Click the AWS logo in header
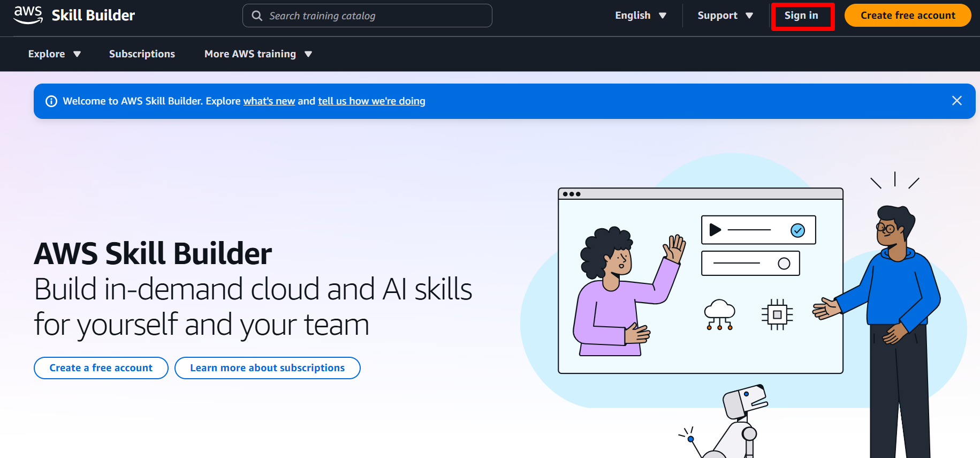This screenshot has height=458, width=980. pos(28,15)
